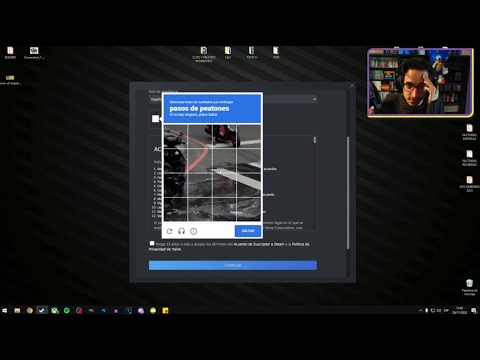Select the WEB desktop icon

[x=276, y=53]
